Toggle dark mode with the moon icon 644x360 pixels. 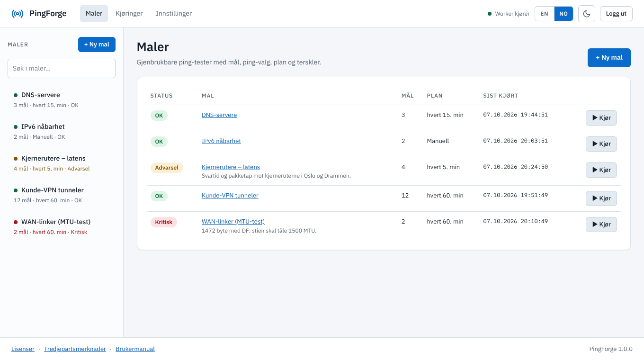coord(587,14)
